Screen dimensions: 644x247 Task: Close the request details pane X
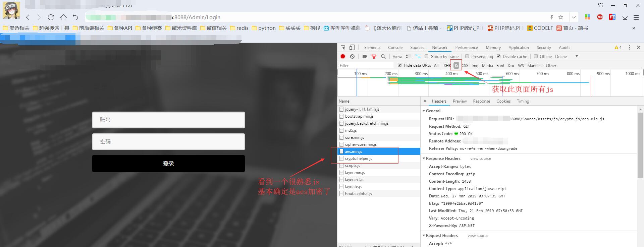(425, 101)
